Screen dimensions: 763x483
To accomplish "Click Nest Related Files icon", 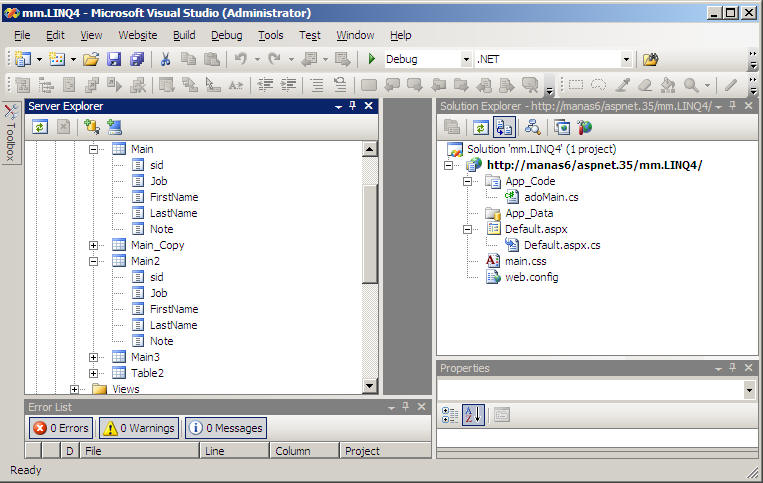I will point(504,128).
